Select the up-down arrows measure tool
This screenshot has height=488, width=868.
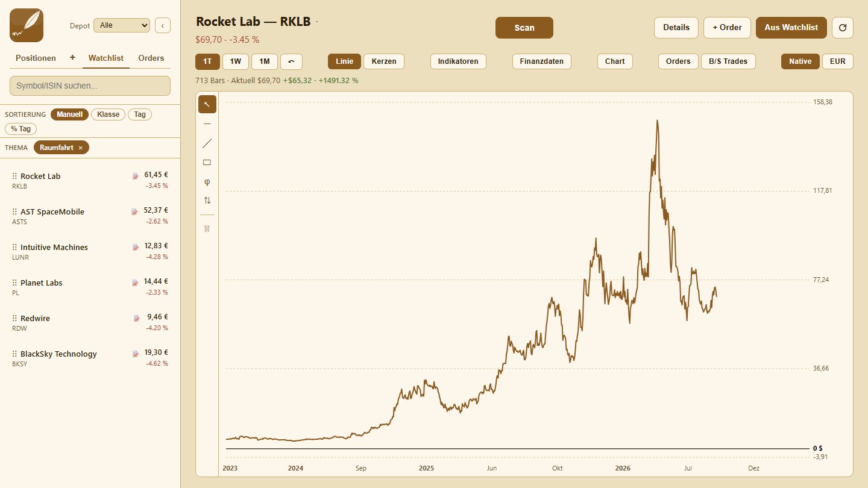207,201
